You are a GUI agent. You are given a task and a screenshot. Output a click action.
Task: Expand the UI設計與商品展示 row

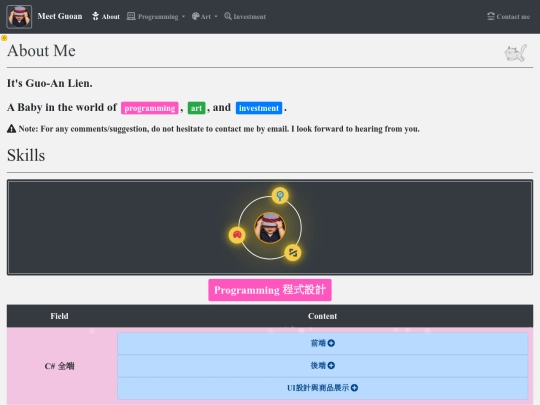322,388
